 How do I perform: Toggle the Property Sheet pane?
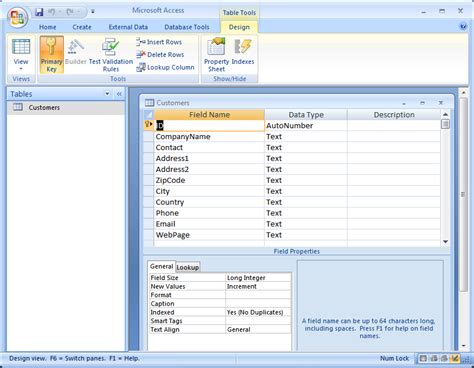click(x=216, y=55)
